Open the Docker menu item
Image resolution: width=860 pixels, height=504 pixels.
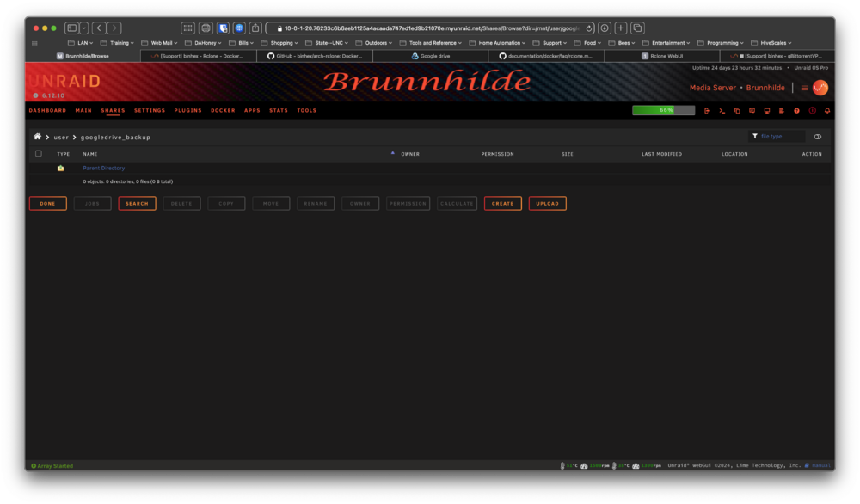click(223, 110)
